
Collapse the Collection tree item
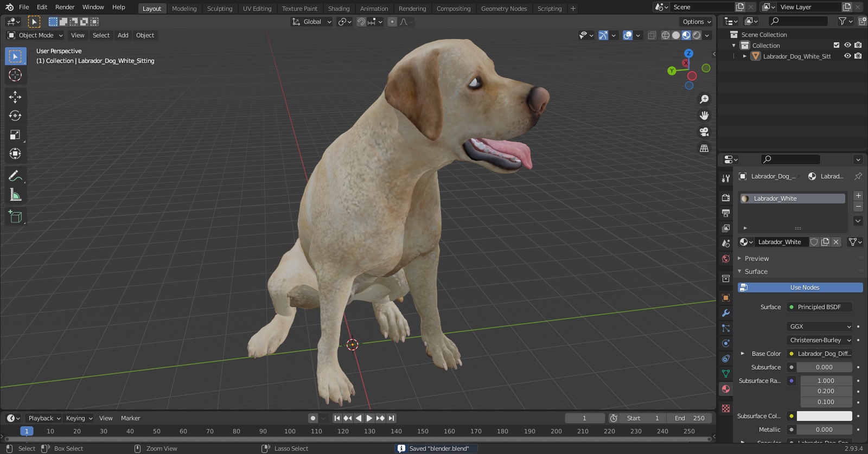(x=734, y=46)
